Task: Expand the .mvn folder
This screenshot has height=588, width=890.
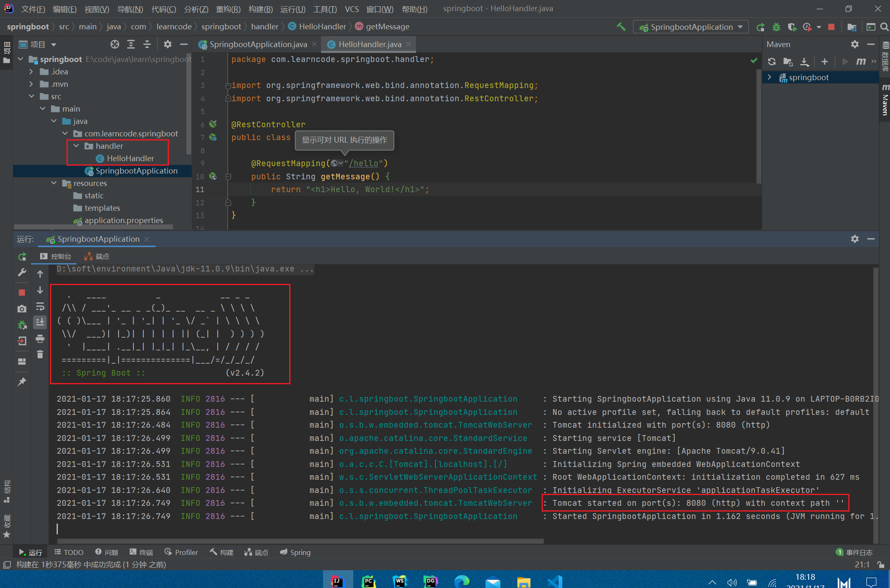Action: [x=31, y=84]
